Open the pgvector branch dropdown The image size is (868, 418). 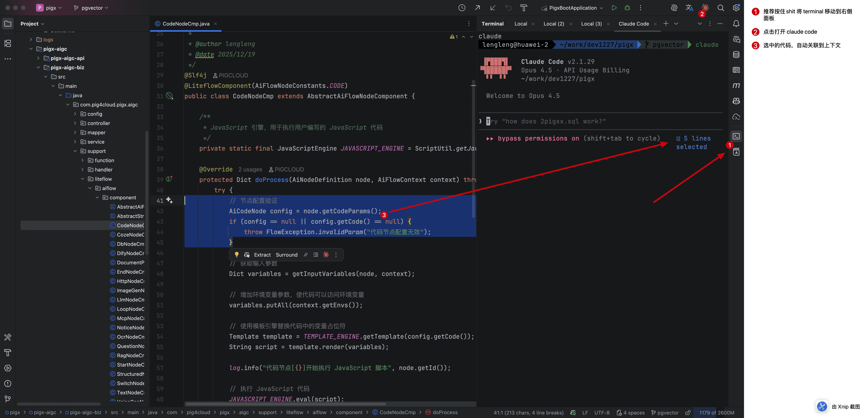92,8
